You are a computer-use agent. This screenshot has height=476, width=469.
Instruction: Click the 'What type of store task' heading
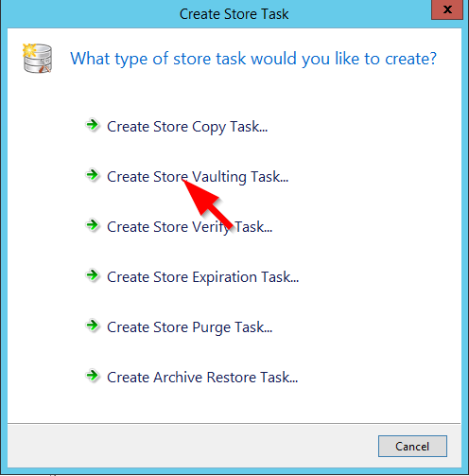pos(253,59)
